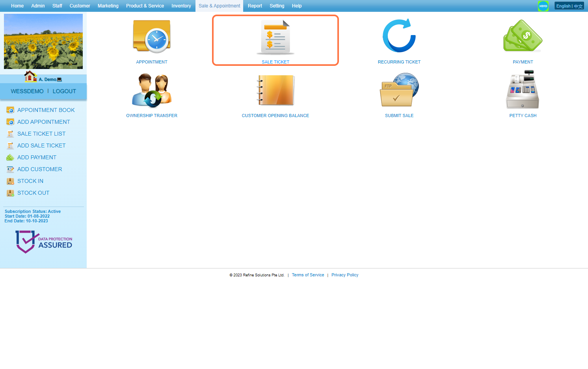Viewport: 588px width, 369px height.
Task: Click the SUBMIT SALE text label
Action: click(x=399, y=116)
